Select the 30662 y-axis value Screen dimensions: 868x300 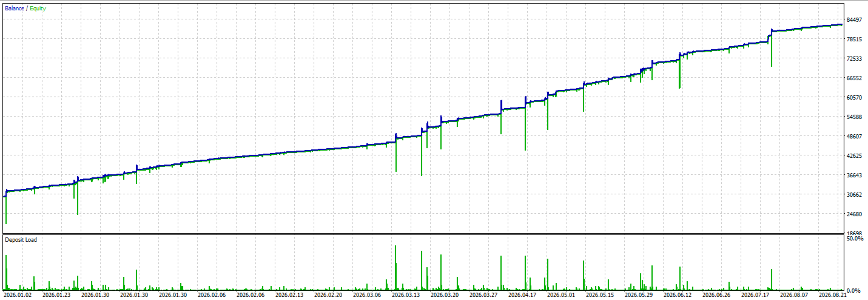click(855, 194)
